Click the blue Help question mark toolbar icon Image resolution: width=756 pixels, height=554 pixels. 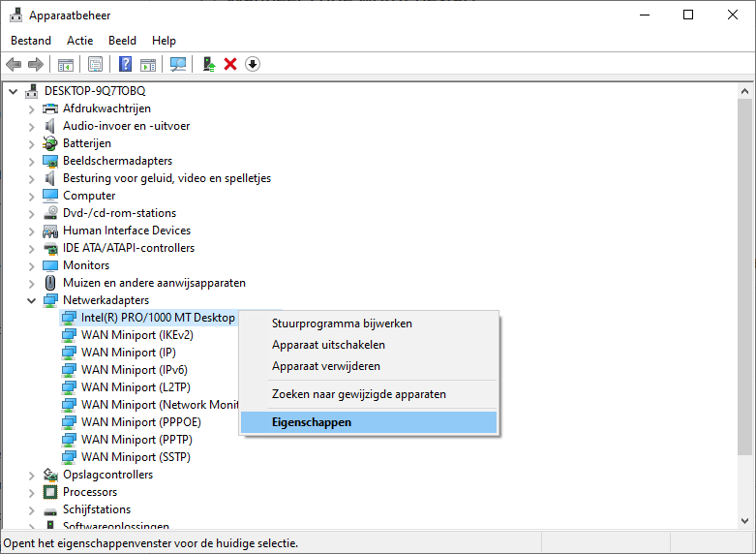coord(125,64)
